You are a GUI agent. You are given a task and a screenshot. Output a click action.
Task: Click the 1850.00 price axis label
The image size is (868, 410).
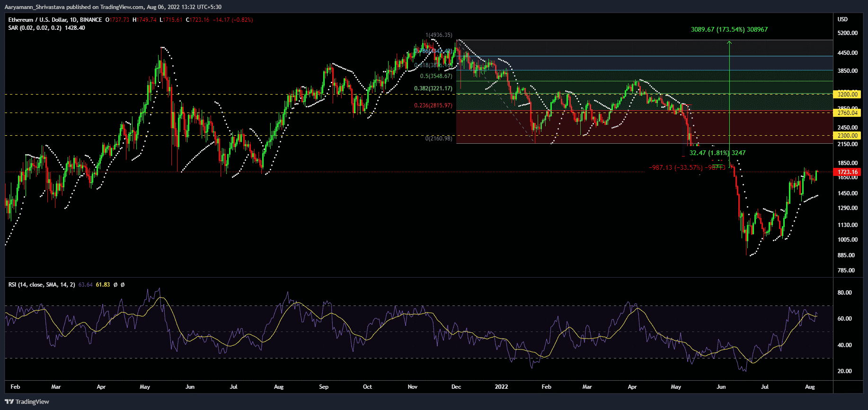[848, 163]
